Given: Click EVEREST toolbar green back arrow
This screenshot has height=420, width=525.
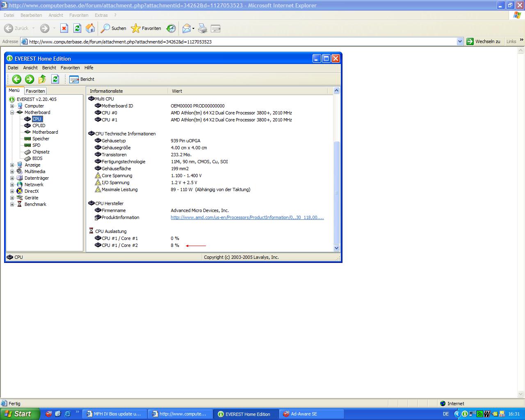Looking at the screenshot, I should [x=17, y=79].
